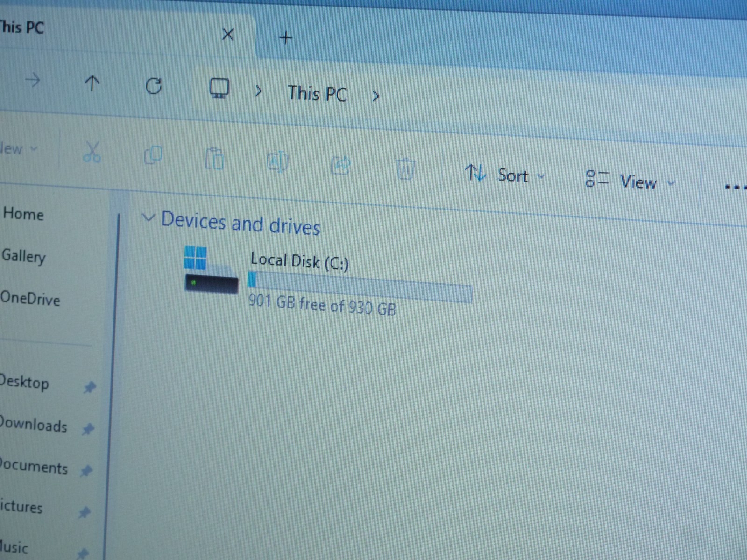The height and width of the screenshot is (560, 747).
Task: Click the C: drive storage usage bar
Action: (x=360, y=287)
